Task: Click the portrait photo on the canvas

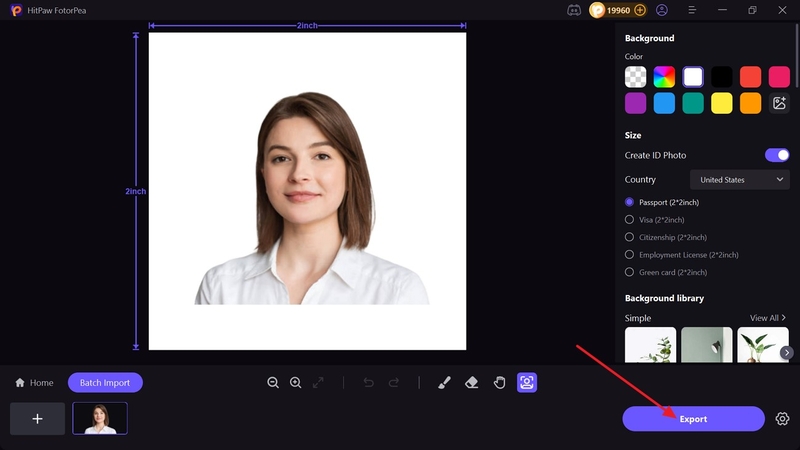Action: 307,191
